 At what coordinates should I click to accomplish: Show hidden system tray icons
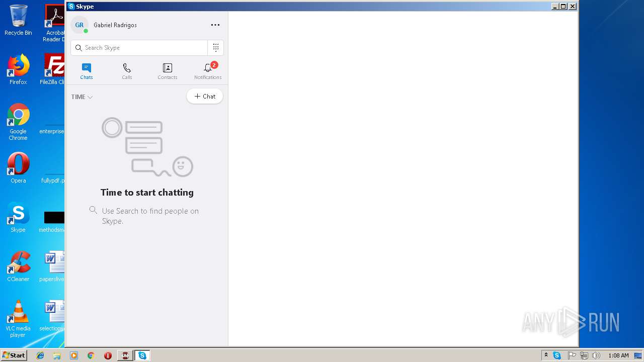tap(546, 355)
